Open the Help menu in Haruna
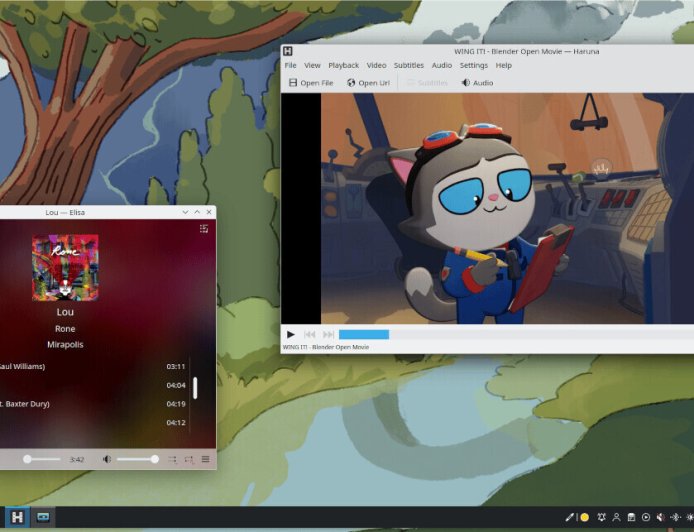The image size is (694, 532). [504, 65]
